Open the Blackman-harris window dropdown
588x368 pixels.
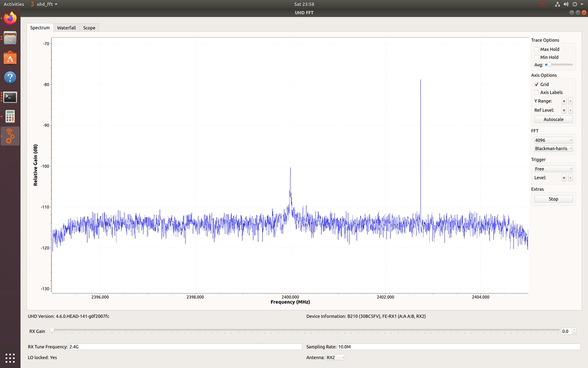click(553, 148)
